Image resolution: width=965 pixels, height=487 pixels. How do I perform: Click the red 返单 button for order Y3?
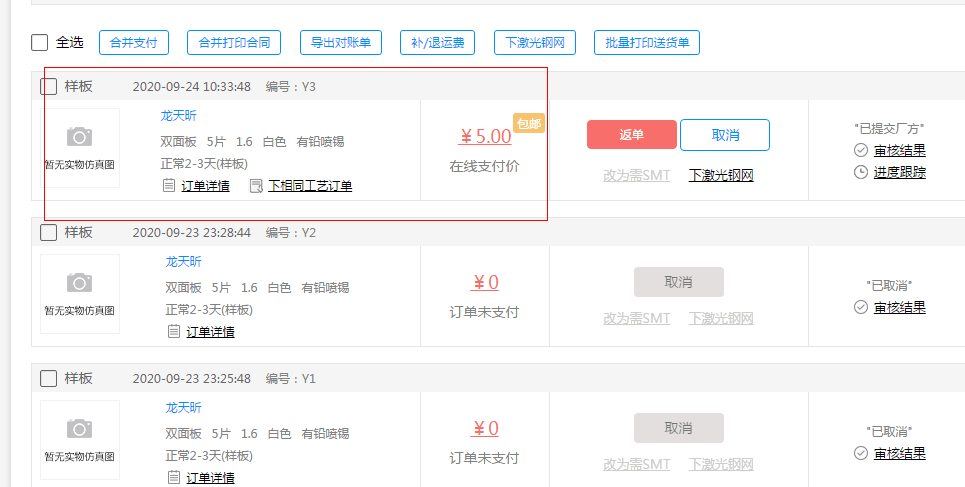631,135
